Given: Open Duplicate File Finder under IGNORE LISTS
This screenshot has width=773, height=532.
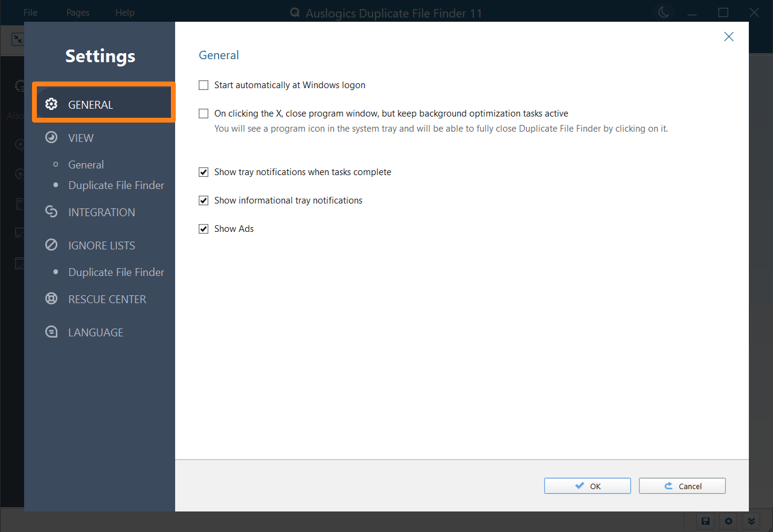Looking at the screenshot, I should (115, 272).
